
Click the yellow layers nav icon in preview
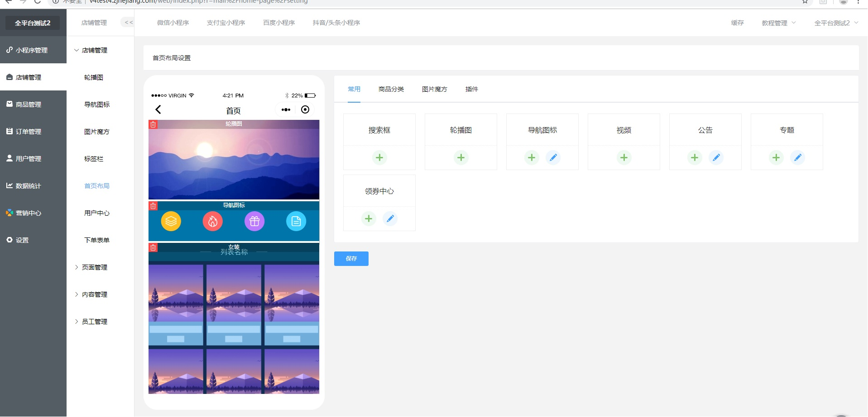[171, 221]
